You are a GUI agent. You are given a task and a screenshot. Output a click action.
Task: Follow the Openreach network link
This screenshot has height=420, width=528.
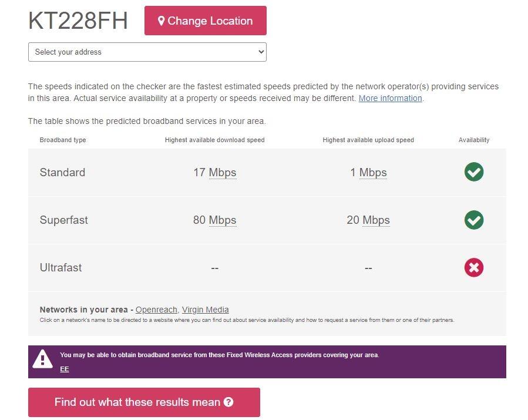(x=156, y=310)
